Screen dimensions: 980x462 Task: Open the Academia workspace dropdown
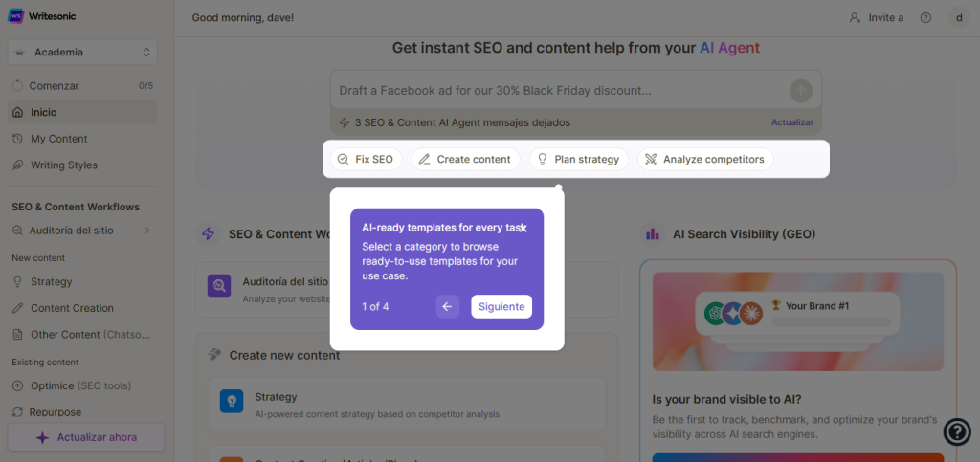(x=82, y=52)
